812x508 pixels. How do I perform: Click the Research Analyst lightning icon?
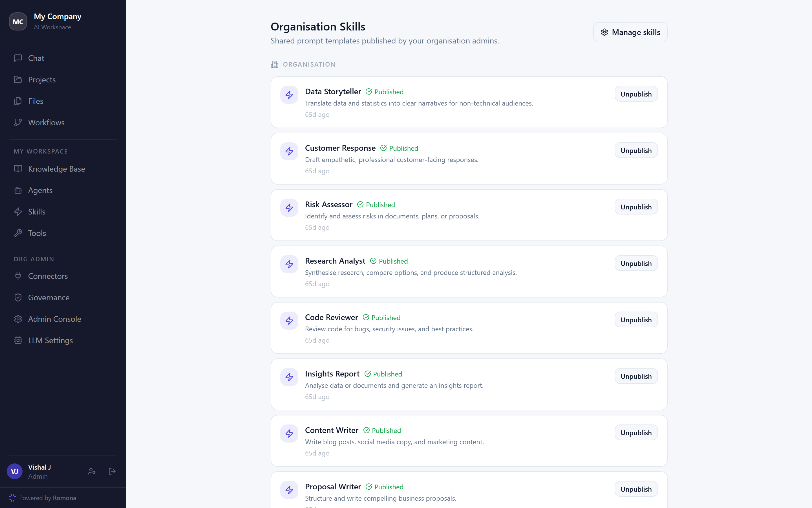point(289,264)
